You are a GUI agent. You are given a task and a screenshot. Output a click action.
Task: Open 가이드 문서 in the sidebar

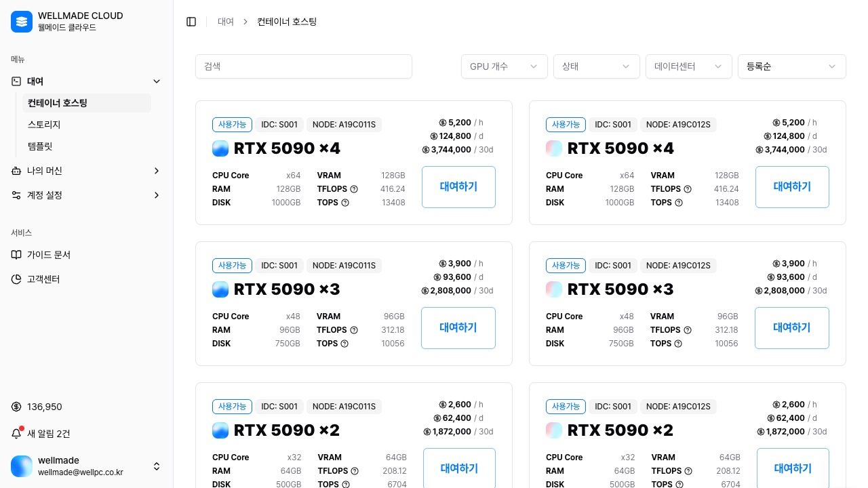coord(87,255)
